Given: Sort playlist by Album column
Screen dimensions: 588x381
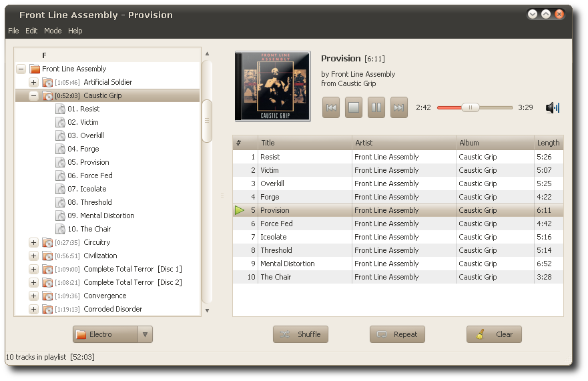Looking at the screenshot, I should [x=495, y=143].
